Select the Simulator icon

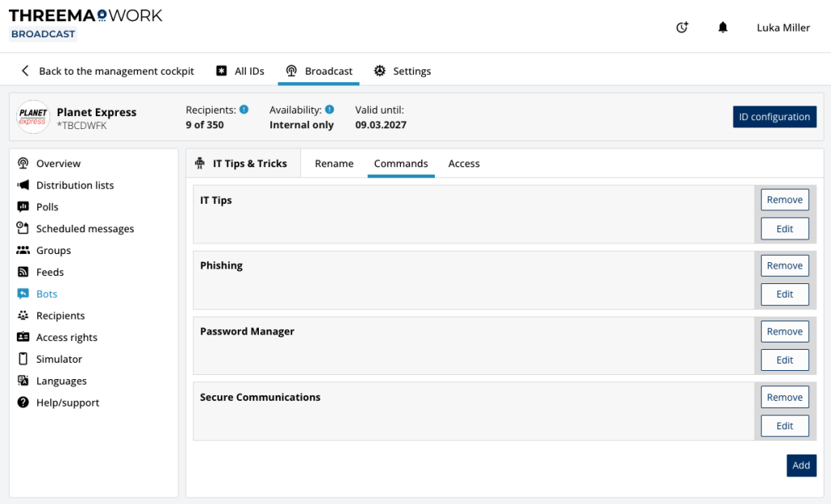pyautogui.click(x=24, y=359)
